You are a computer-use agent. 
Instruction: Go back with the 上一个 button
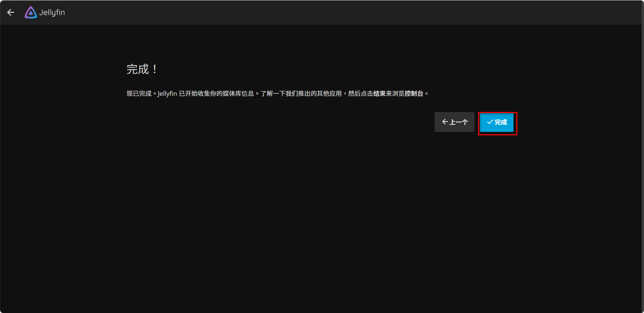[x=454, y=122]
